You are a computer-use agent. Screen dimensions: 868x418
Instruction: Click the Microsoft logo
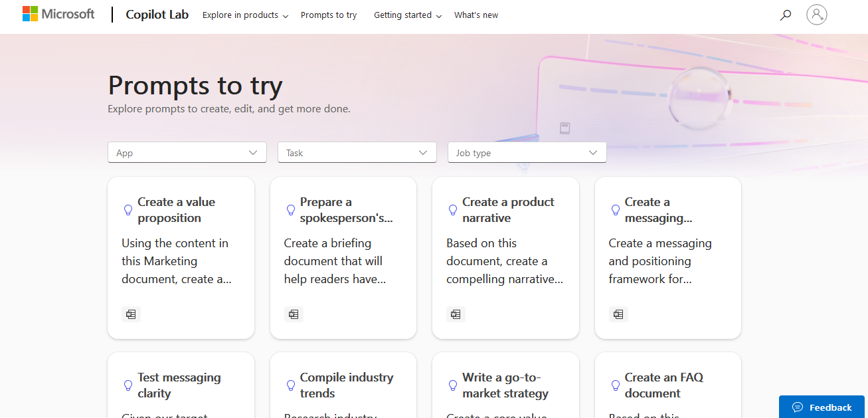pos(58,14)
